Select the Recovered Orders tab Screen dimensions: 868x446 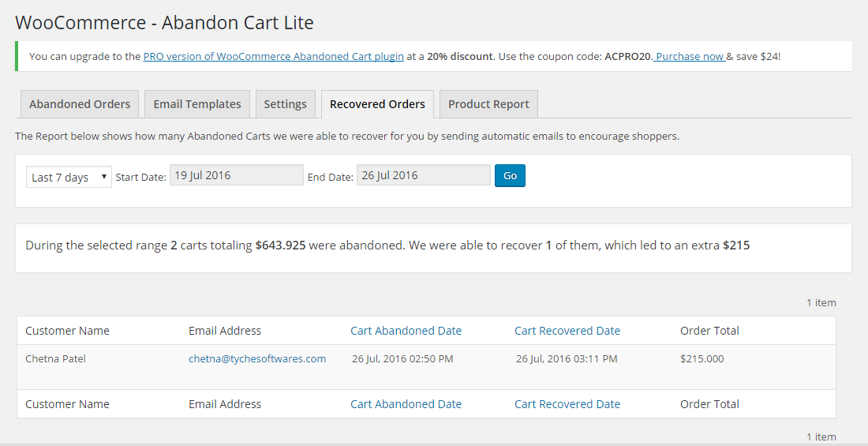[x=377, y=104]
